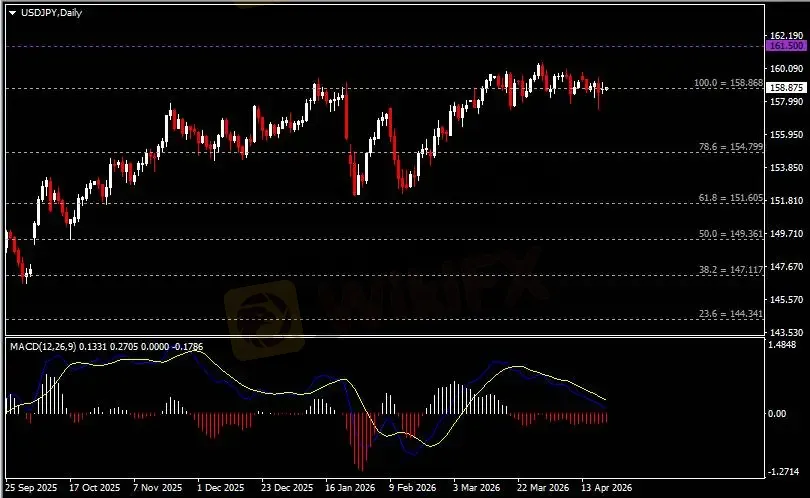Click the 13 Apr 2026 date label
This screenshot has height=498, width=810.
[606, 488]
